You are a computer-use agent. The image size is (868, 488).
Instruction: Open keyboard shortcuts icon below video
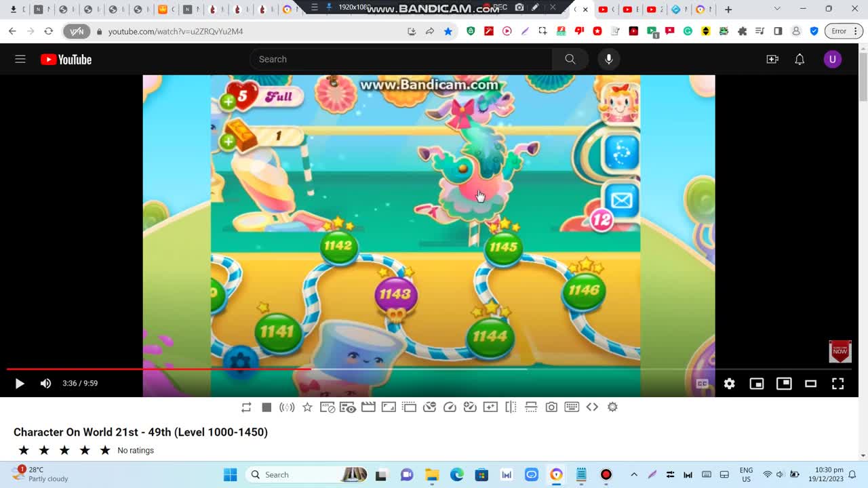572,407
